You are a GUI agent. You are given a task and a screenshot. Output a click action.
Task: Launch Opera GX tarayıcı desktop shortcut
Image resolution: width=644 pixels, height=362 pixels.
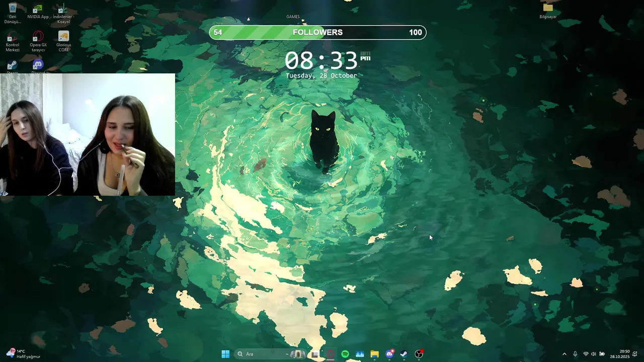[38, 41]
